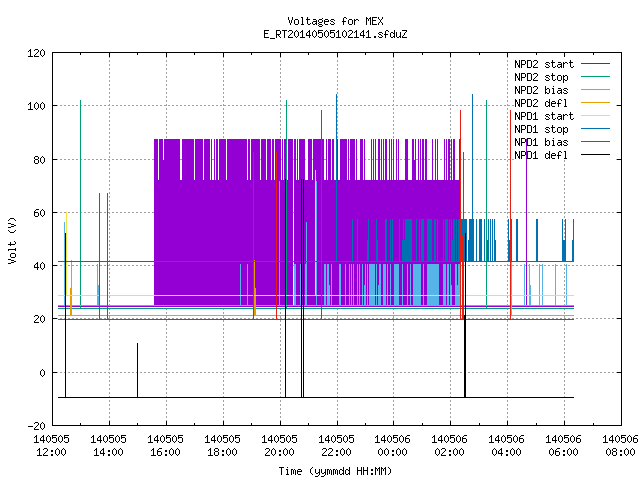Click the y-axis tick label 0
The height and width of the screenshot is (480, 640).
point(42,373)
